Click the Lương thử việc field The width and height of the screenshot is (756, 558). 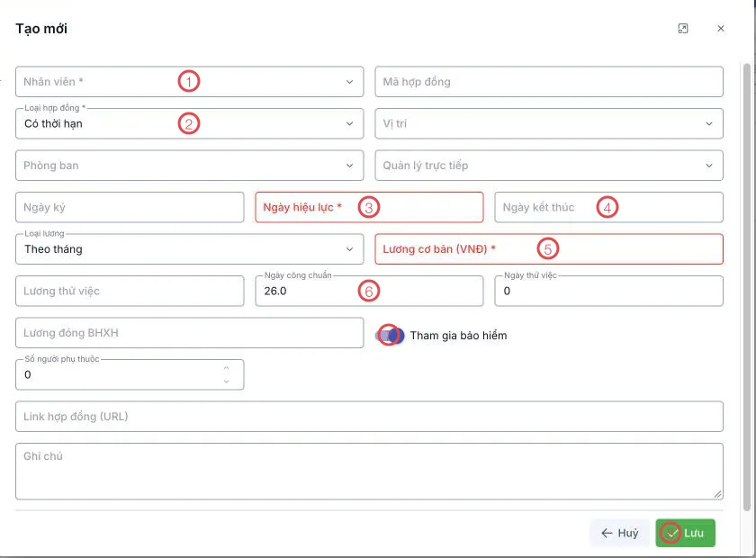coord(130,291)
